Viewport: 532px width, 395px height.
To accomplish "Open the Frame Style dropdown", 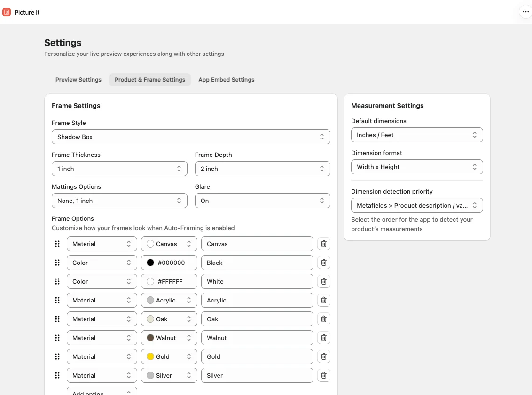I will [x=191, y=137].
